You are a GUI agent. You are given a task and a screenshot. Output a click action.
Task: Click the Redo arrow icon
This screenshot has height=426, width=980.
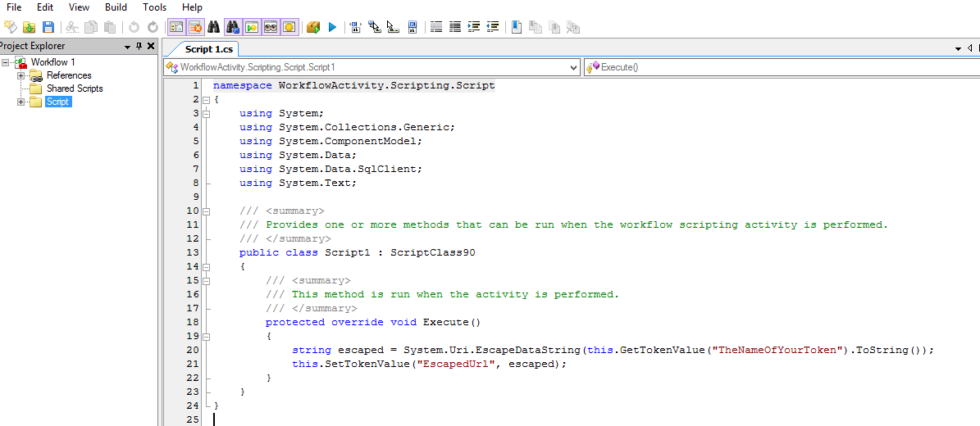pos(153,27)
